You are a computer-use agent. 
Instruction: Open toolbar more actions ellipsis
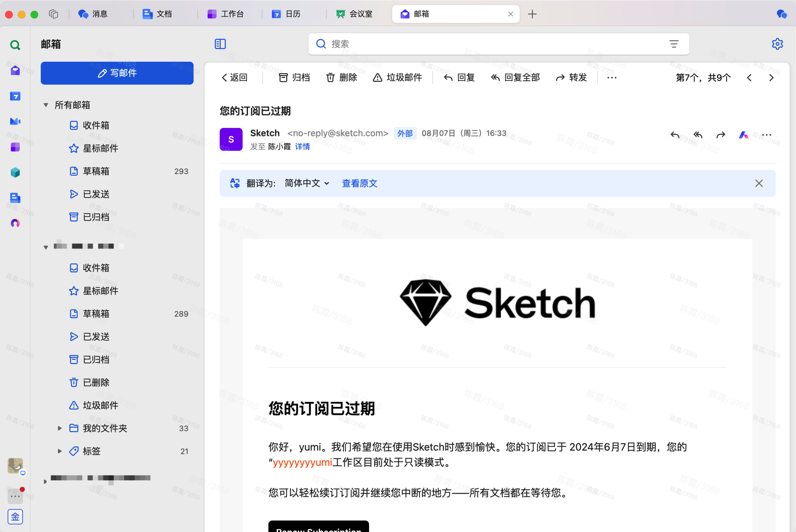(612, 78)
